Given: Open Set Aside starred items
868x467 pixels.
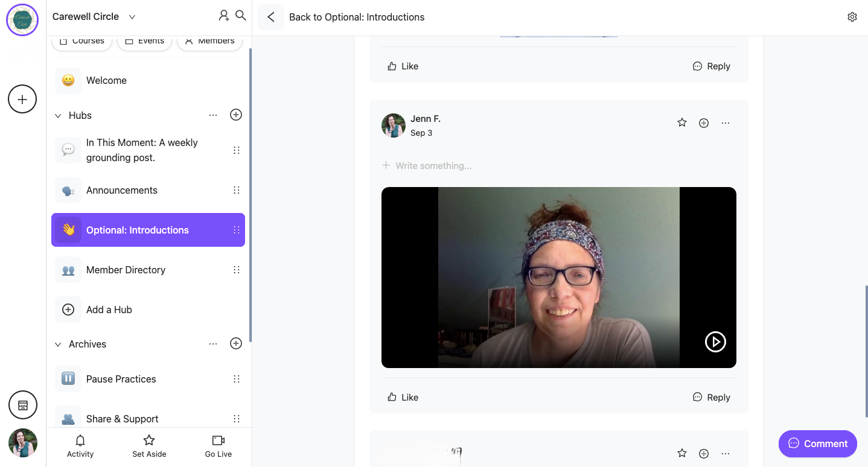Looking at the screenshot, I should click(x=149, y=445).
